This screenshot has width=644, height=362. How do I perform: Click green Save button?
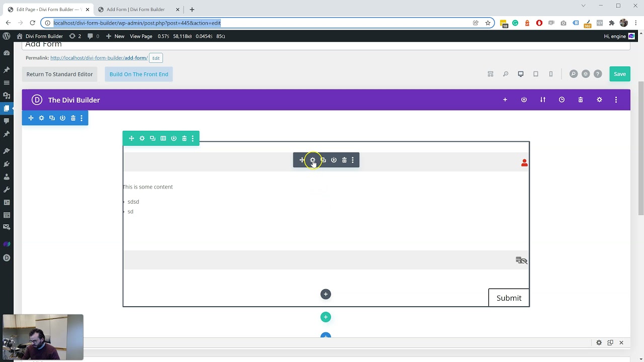pos(620,74)
